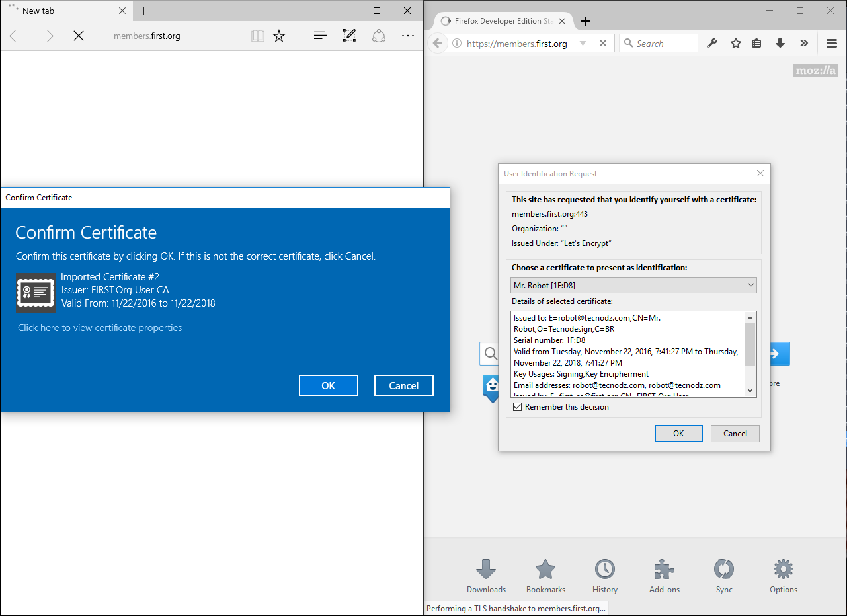Make a Web Note in Edge
The image size is (847, 616).
[350, 36]
